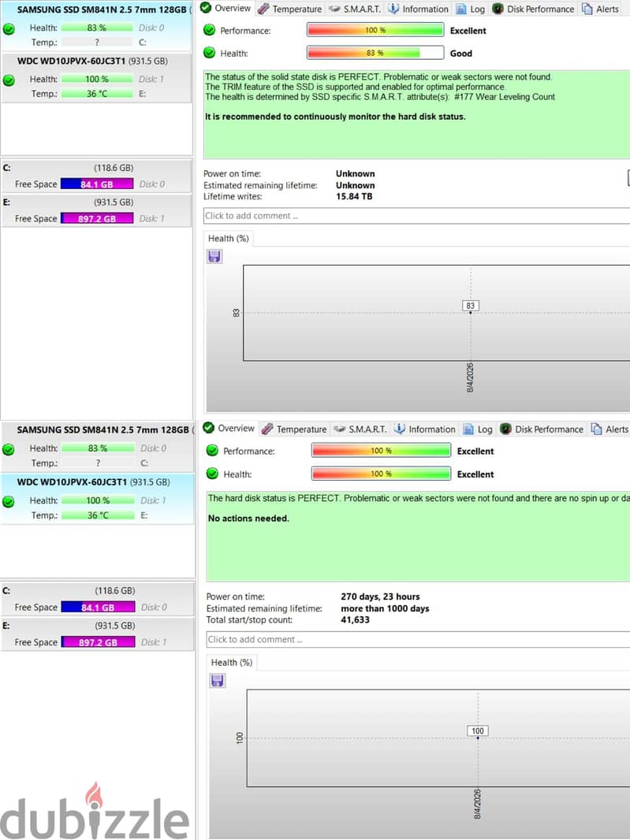
Task: Click the Log page icon in the top screenshot
Action: (460, 9)
